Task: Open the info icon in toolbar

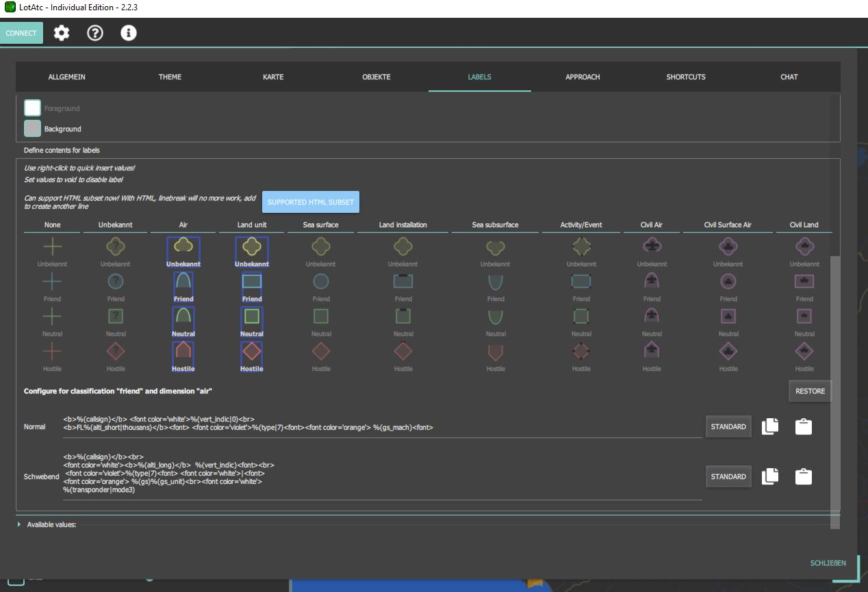Action: (x=129, y=33)
